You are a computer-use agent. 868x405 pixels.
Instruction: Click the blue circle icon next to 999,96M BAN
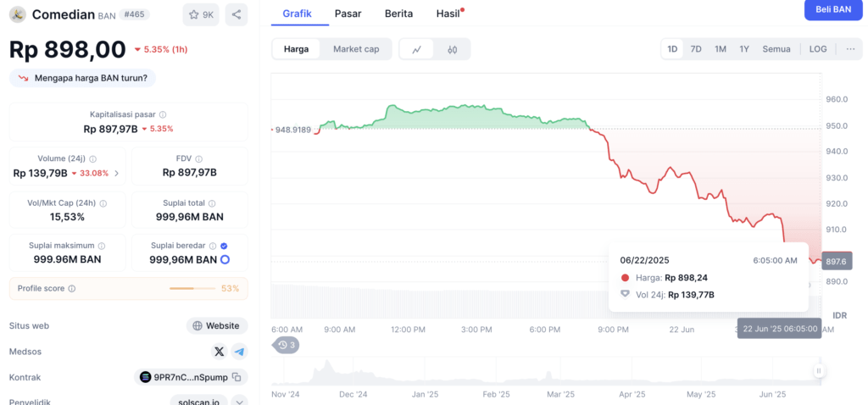(225, 259)
